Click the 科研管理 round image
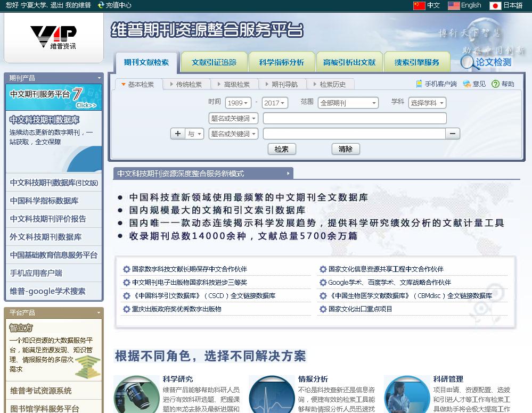532x413 pixels. click(x=407, y=394)
